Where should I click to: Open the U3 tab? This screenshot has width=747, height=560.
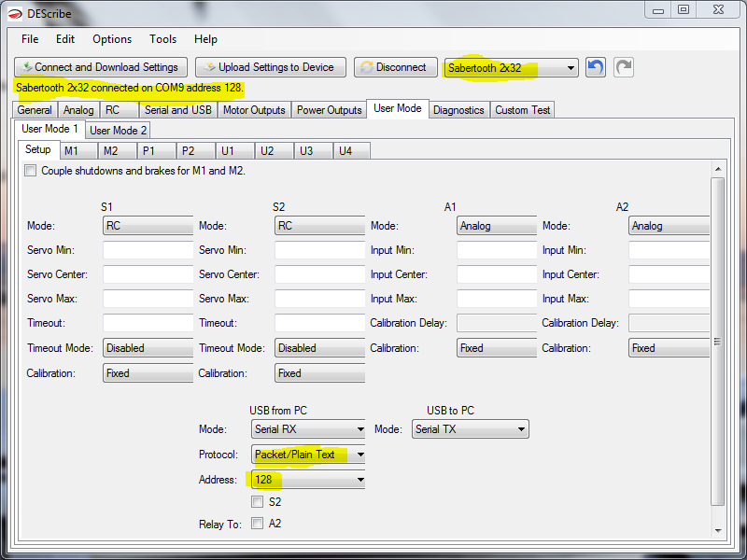(x=313, y=151)
